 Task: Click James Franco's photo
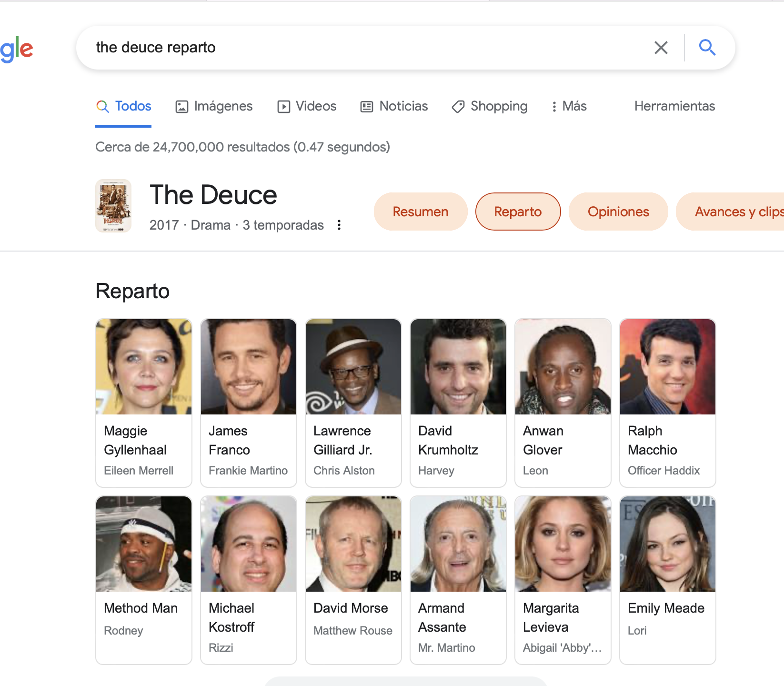click(x=249, y=367)
